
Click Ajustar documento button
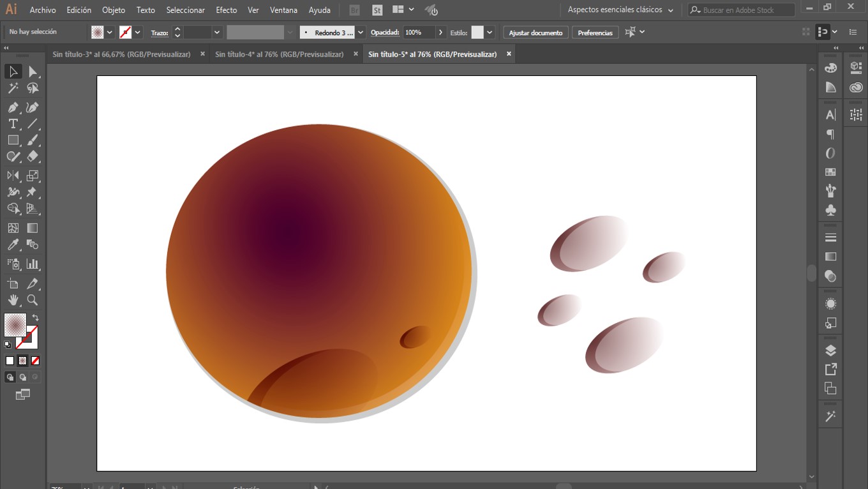[x=535, y=33]
